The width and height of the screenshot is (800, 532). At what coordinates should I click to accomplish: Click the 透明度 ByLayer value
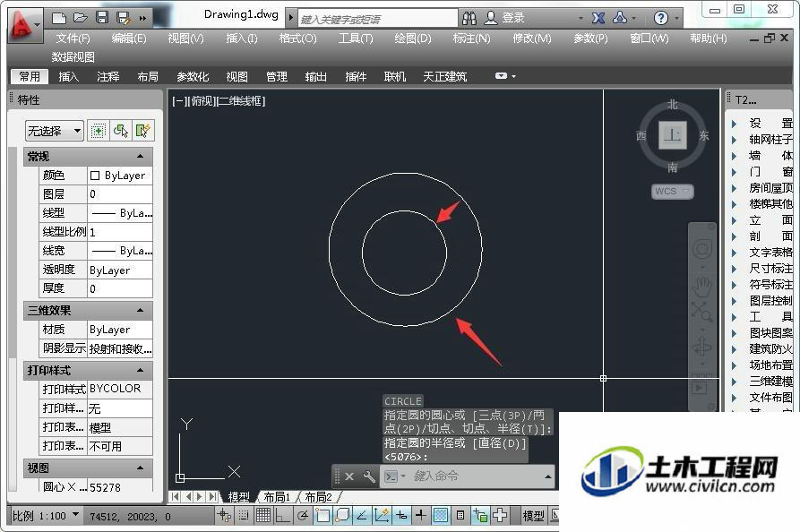120,270
